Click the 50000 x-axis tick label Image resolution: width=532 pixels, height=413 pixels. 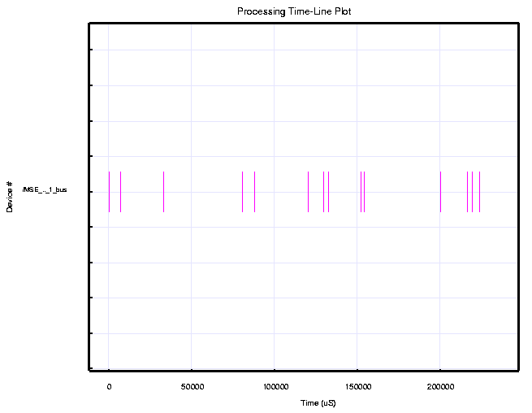tap(192, 387)
